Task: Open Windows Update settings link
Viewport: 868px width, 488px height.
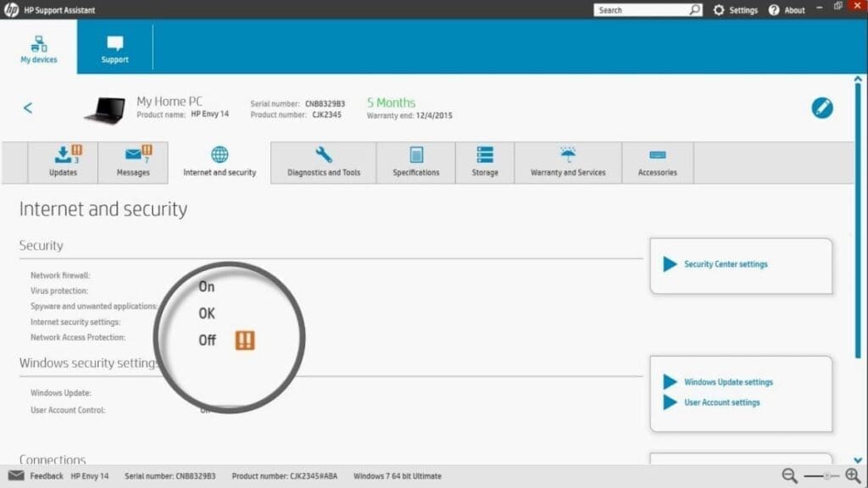Action: [728, 382]
